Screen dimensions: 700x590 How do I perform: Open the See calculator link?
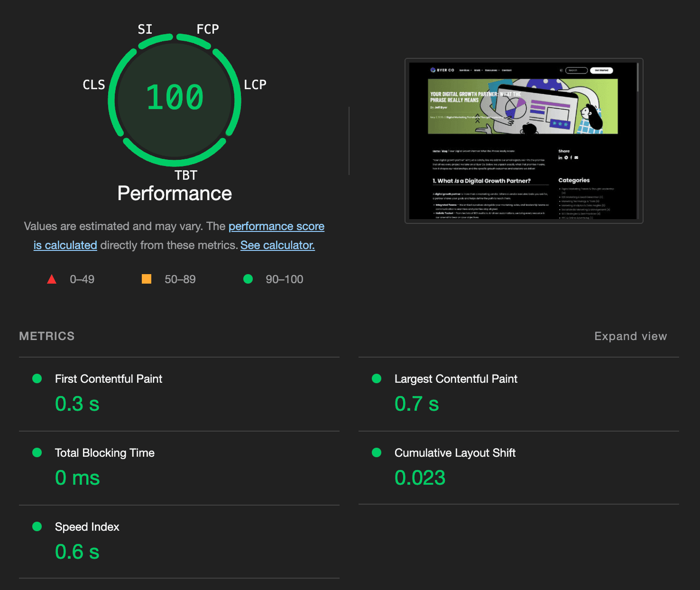point(277,245)
